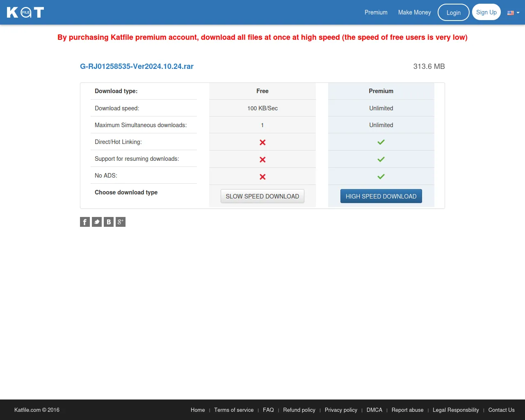
Task: Start the high speed download
Action: point(381,196)
